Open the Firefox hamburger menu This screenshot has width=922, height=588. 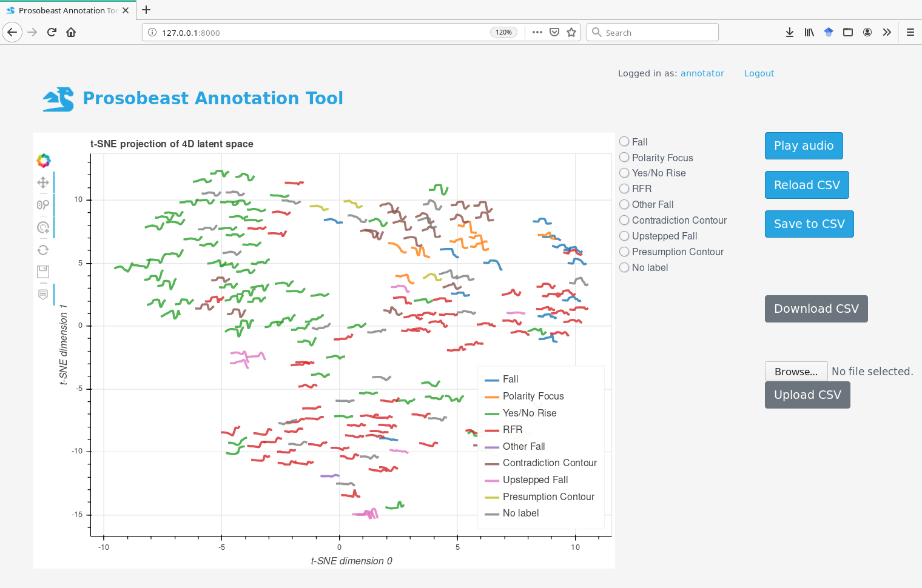pyautogui.click(x=910, y=32)
